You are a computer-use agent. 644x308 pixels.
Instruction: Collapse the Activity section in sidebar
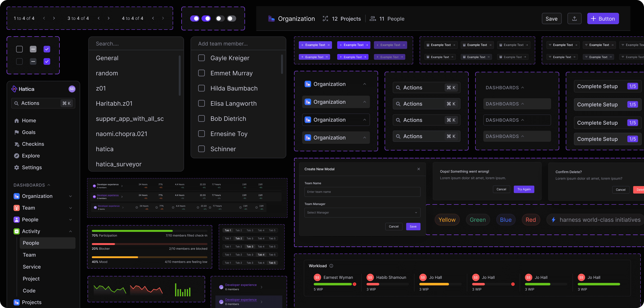(x=71, y=231)
